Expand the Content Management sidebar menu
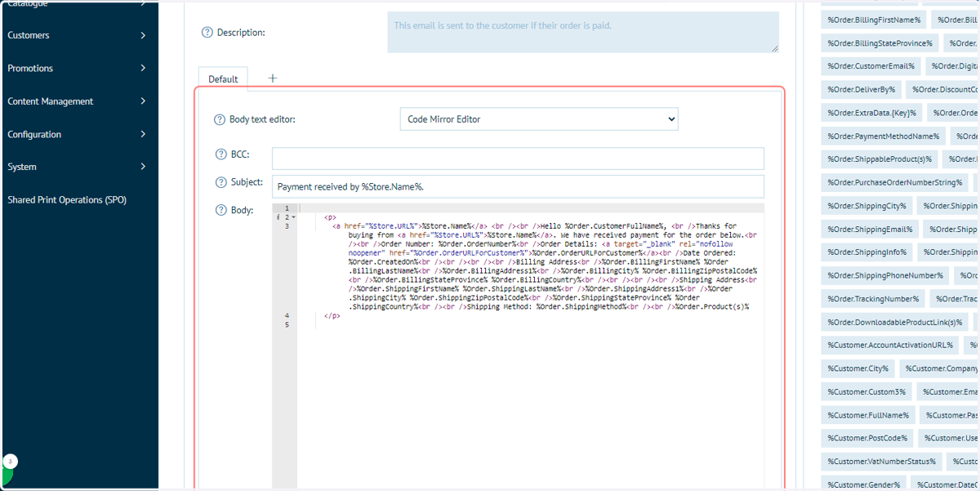The height and width of the screenshot is (491, 980). [78, 101]
